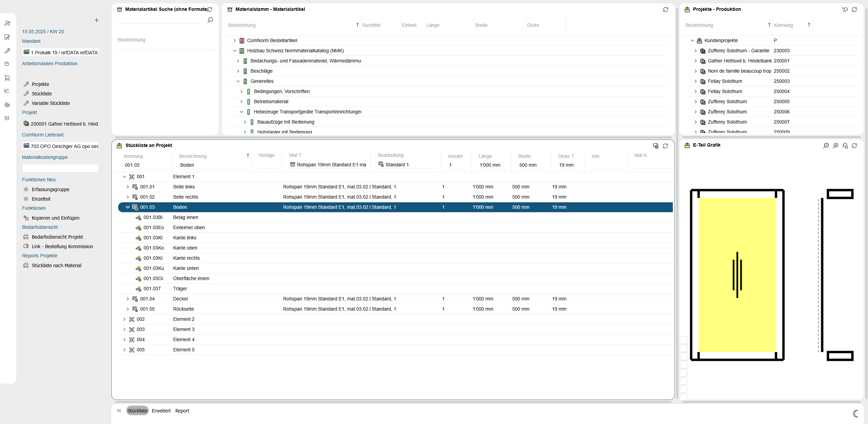Refresh the Materialstamm - Materialartikel panel

tap(666, 10)
